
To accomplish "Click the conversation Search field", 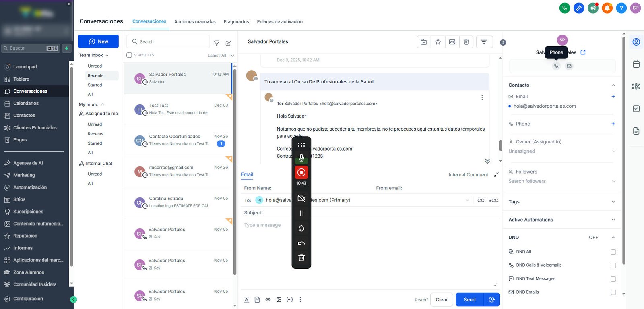I will click(168, 41).
